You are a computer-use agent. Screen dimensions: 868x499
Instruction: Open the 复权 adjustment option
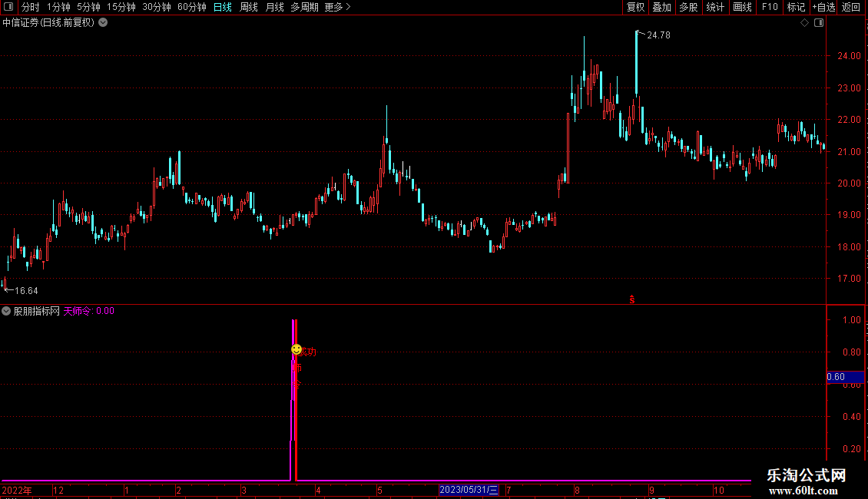(635, 7)
